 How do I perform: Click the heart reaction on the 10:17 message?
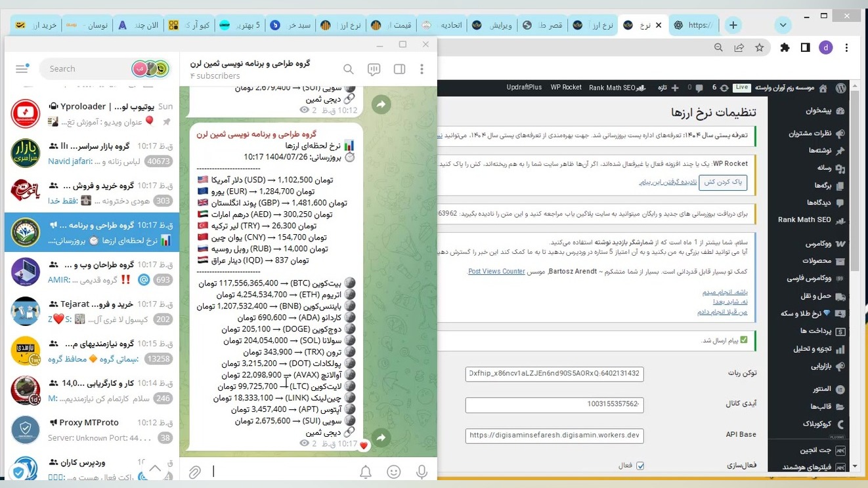[x=364, y=446]
